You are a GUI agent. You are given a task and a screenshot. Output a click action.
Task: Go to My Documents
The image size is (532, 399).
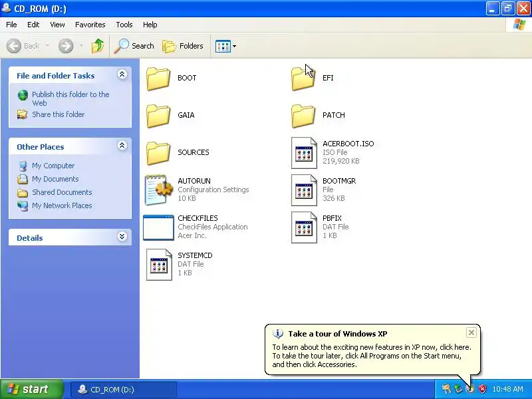pos(55,179)
